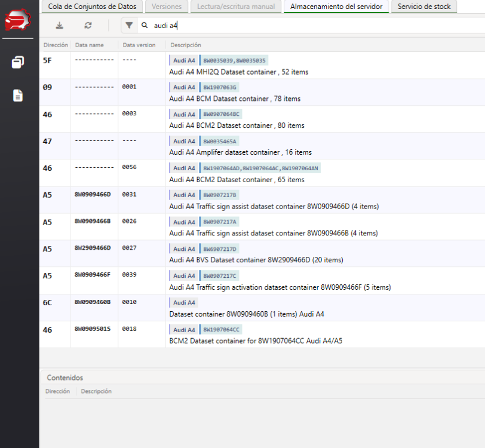This screenshot has height=448, width=485.
Task: Click the Data name column header
Action: coord(90,45)
